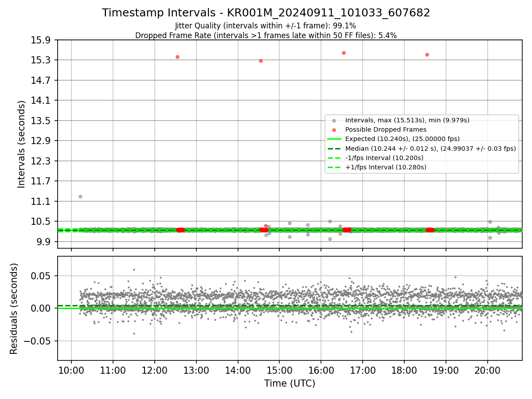This screenshot has width=532, height=399.
Task: Click the red dropped-frame point near 14:30 at 15.3
Action: [261, 61]
